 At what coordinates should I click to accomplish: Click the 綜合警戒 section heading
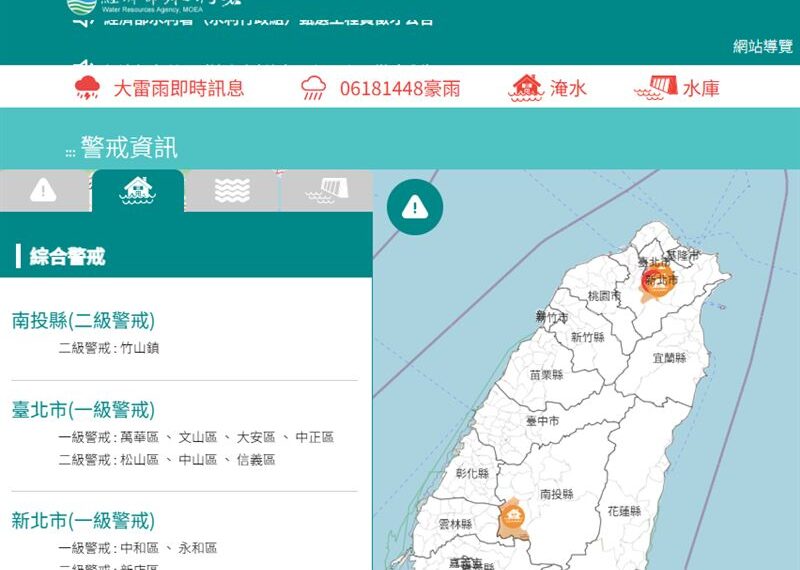[67, 256]
